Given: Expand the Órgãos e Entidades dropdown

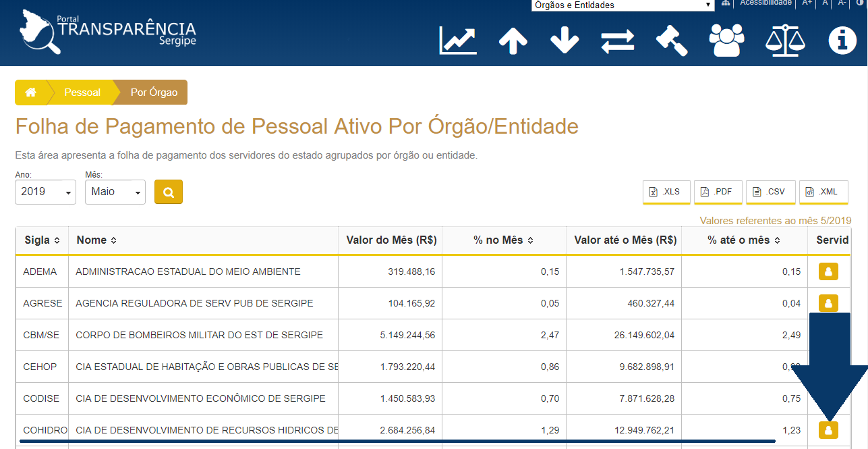Looking at the screenshot, I should (623, 5).
